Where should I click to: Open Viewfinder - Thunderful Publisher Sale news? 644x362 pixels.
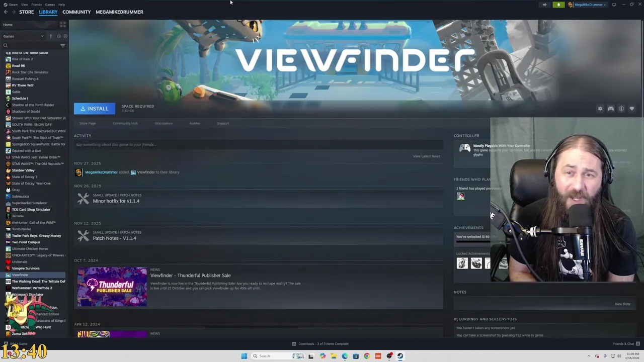tap(190, 276)
